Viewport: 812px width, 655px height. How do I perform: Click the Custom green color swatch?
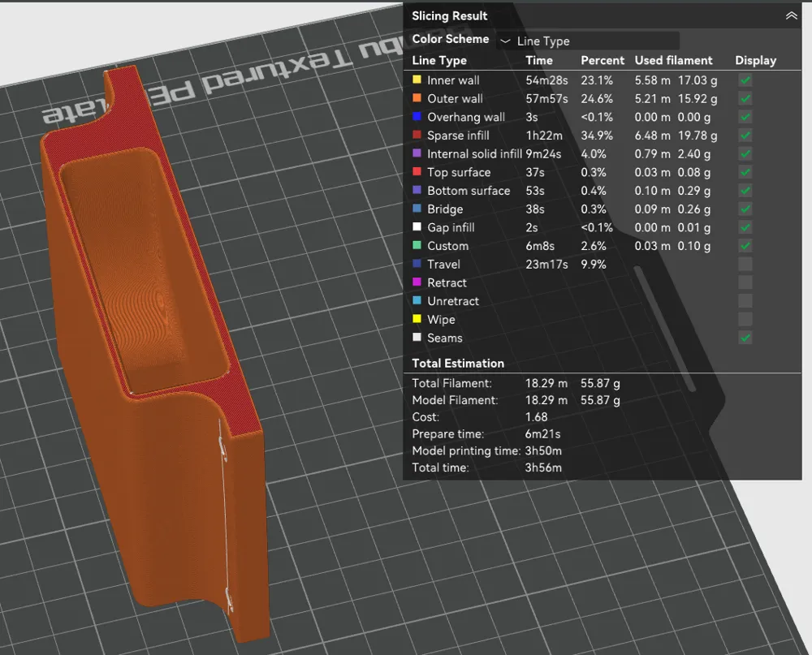point(417,245)
